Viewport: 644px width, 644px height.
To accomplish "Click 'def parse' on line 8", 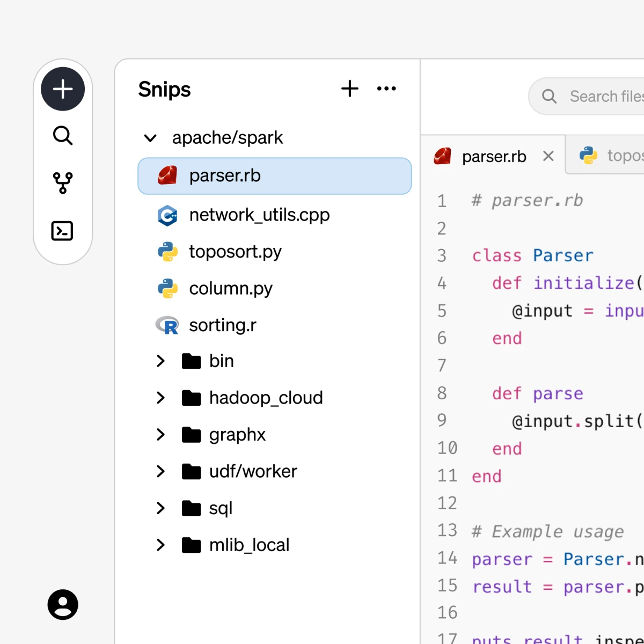I will 538,393.
